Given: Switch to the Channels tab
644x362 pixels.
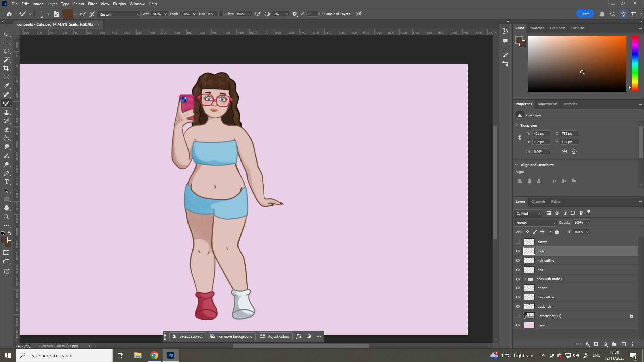Looking at the screenshot, I should [x=538, y=202].
